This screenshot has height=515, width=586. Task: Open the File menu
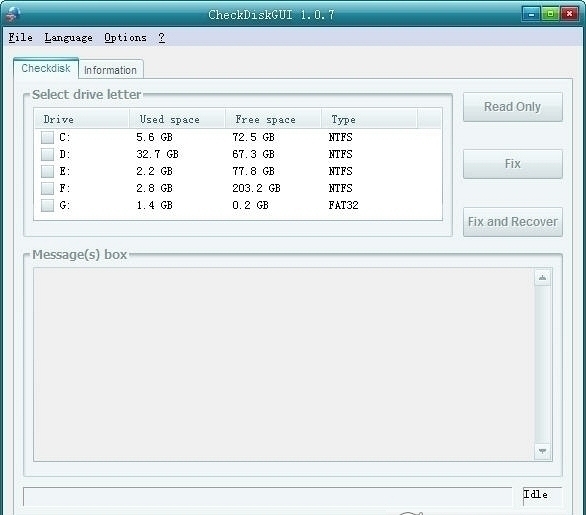[21, 37]
